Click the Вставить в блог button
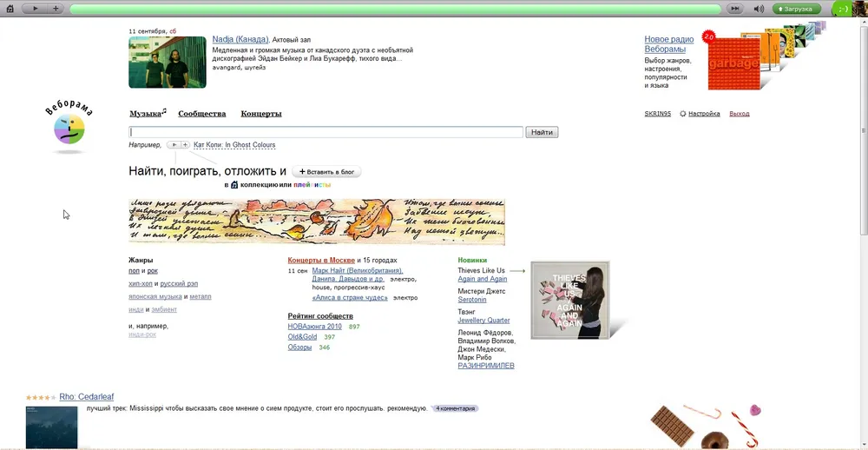This screenshot has height=450, width=868. 326,172
